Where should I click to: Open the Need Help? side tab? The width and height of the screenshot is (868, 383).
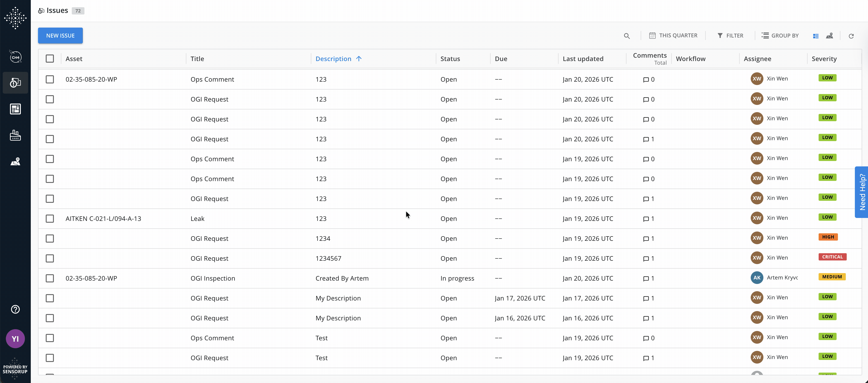(862, 192)
